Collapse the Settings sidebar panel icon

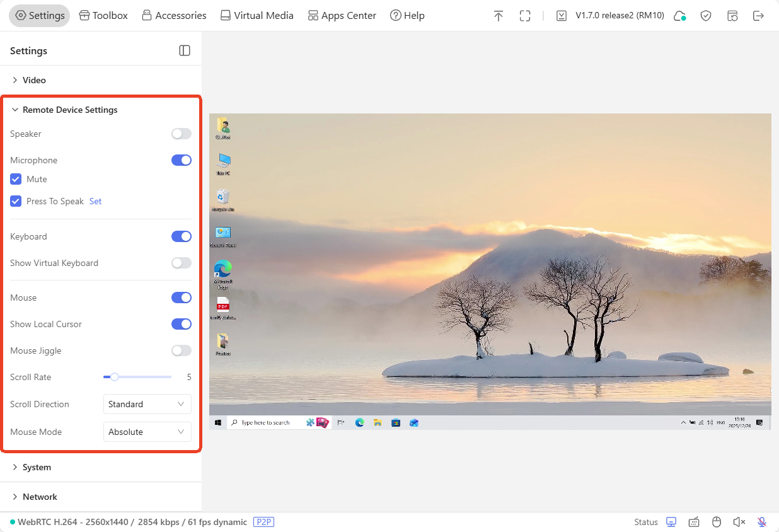coord(185,50)
